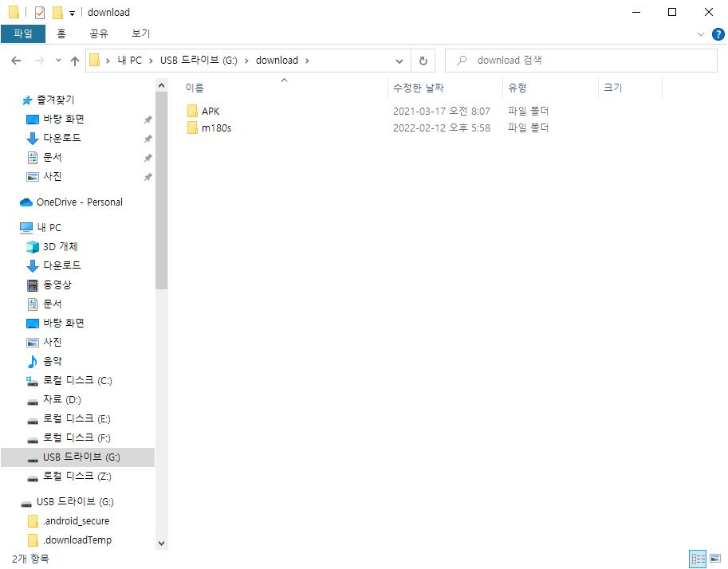Open the 음악 folder
This screenshot has height=569, width=728.
click(52, 362)
